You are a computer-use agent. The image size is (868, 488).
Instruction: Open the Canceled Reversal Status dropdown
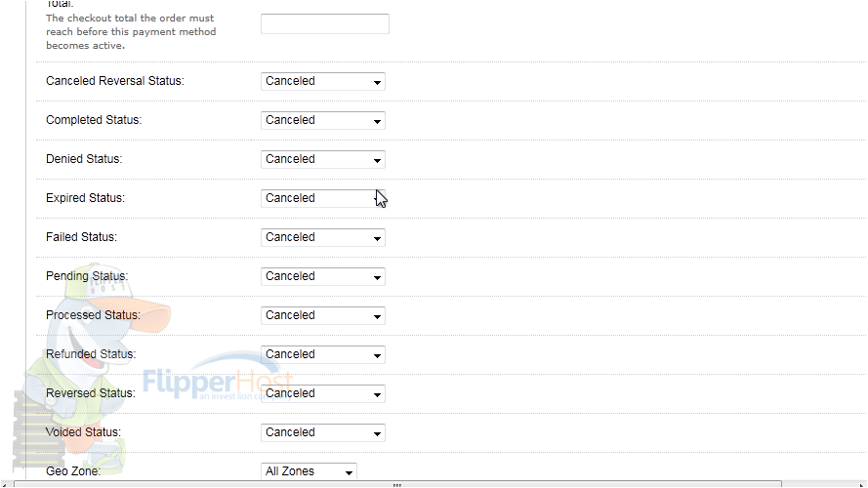click(323, 81)
